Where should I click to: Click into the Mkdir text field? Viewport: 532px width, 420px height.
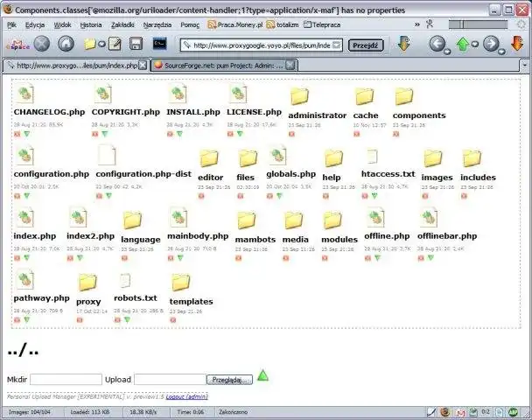tap(66, 379)
